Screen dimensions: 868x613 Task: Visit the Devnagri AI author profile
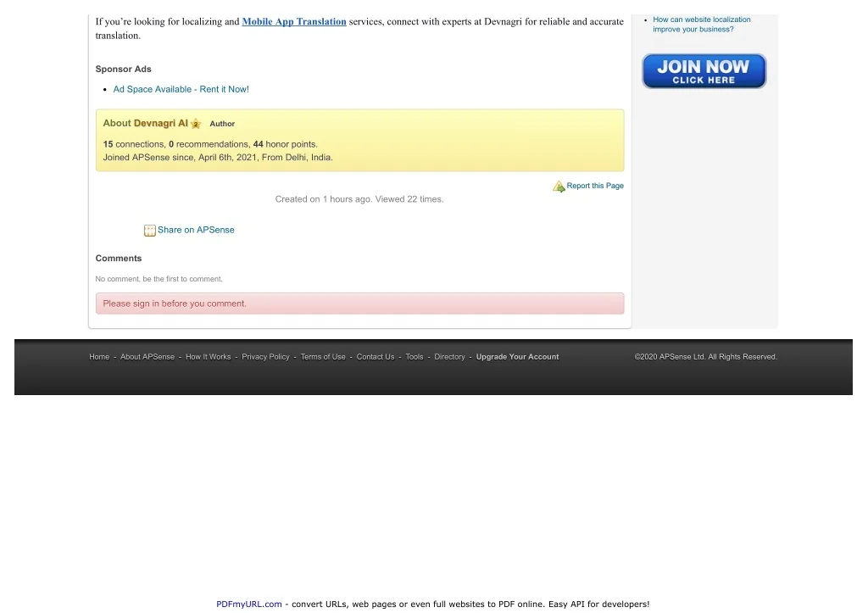160,124
